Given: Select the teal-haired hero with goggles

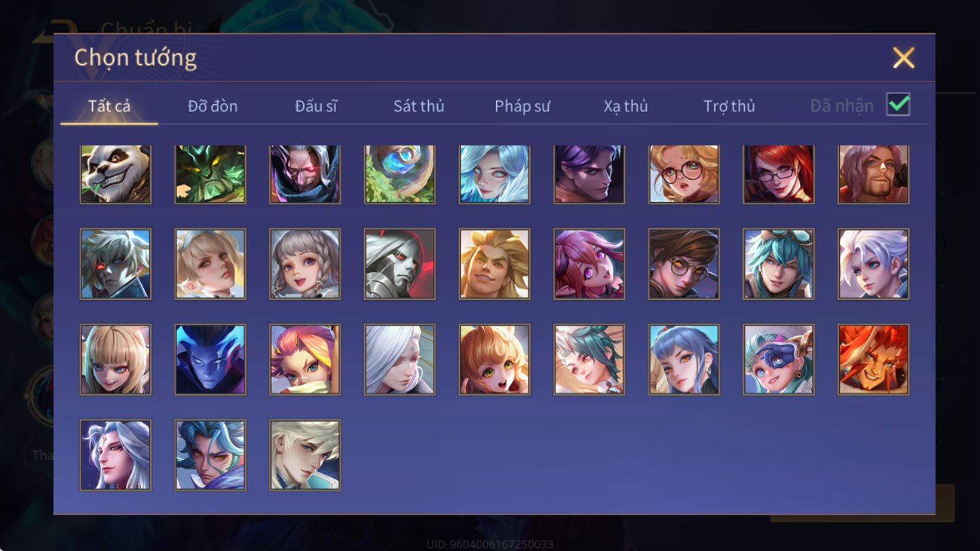Looking at the screenshot, I should click(778, 264).
